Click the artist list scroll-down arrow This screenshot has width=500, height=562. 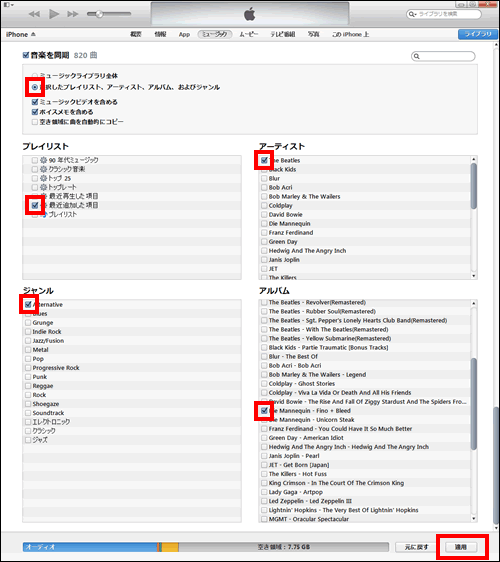pos(474,276)
